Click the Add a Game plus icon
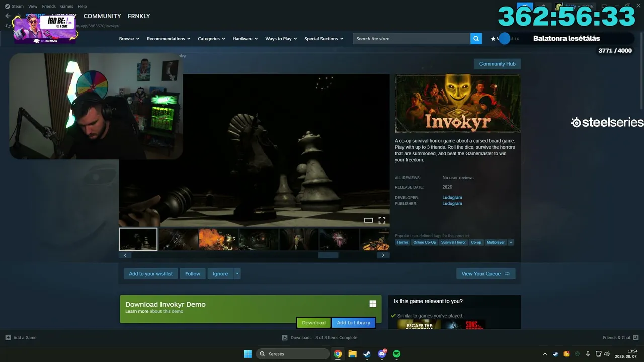Screen dimensions: 644x362 pos(8,337)
